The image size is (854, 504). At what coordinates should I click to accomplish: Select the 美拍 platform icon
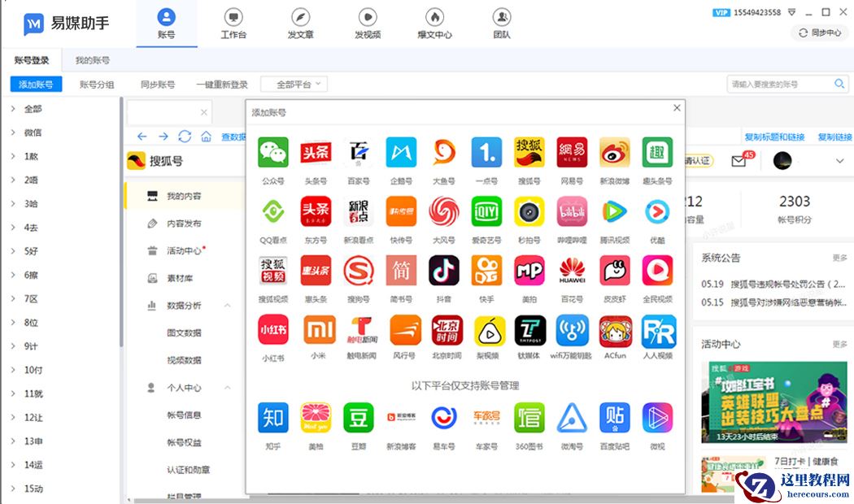tap(529, 271)
